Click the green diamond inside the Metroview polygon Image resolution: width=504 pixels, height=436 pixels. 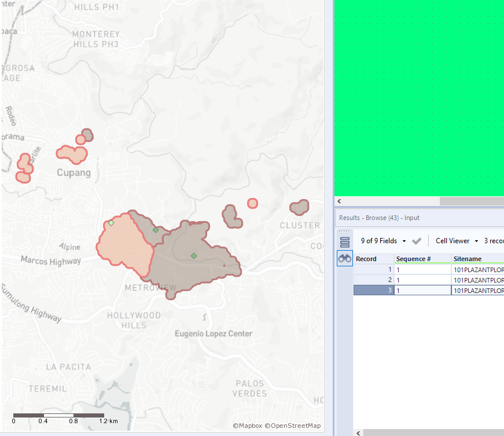[194, 255]
